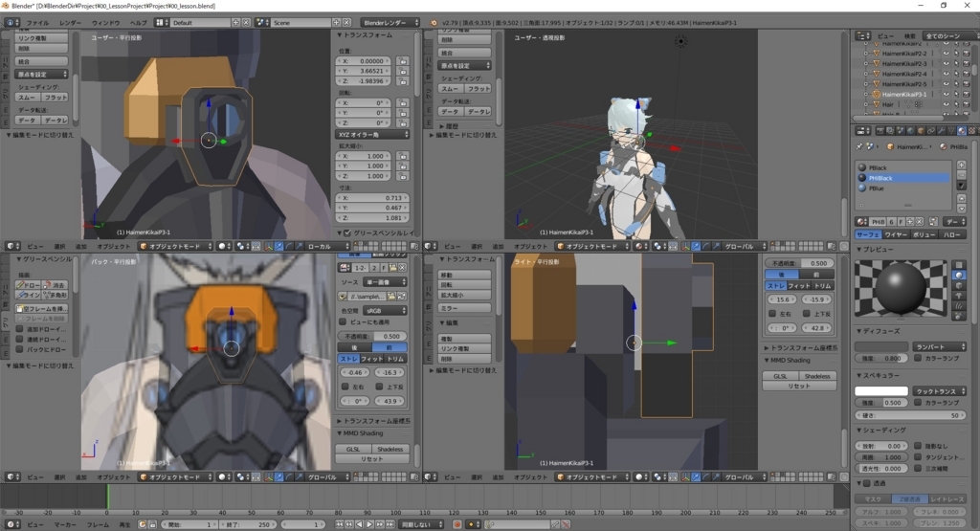Click the Scene name field

301,23
